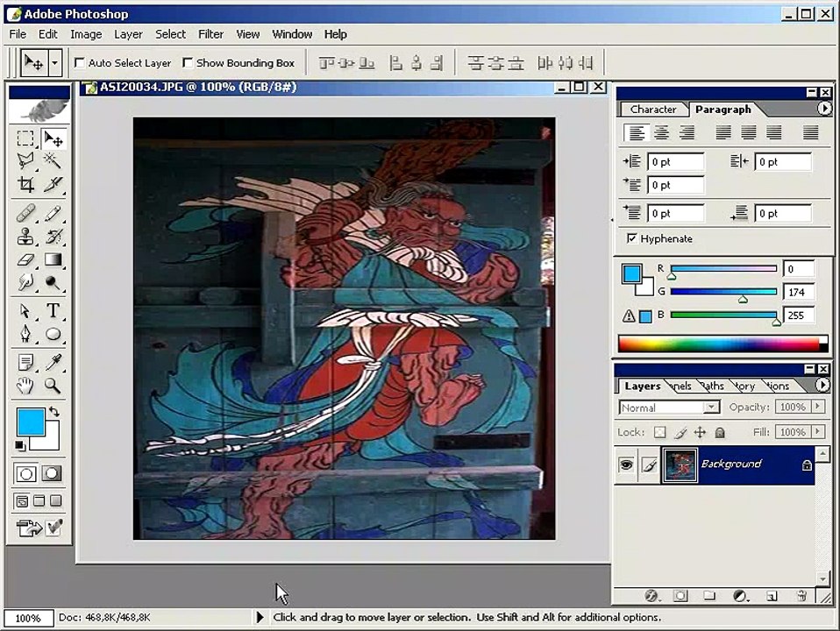Screen dimensions: 840x631
Task: Hide the Background layer eye icon
Action: [x=626, y=464]
